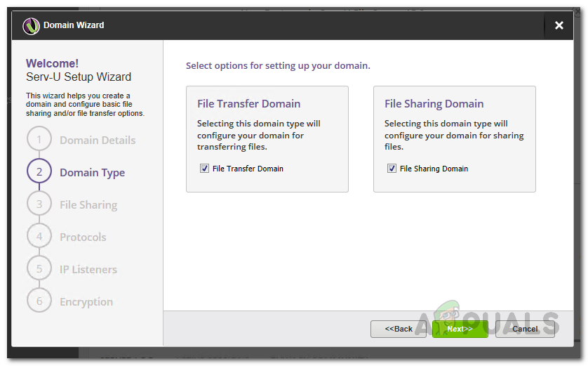This screenshot has width=588, height=366.
Task: Click the Serv-U logo icon in title bar
Action: click(x=31, y=26)
